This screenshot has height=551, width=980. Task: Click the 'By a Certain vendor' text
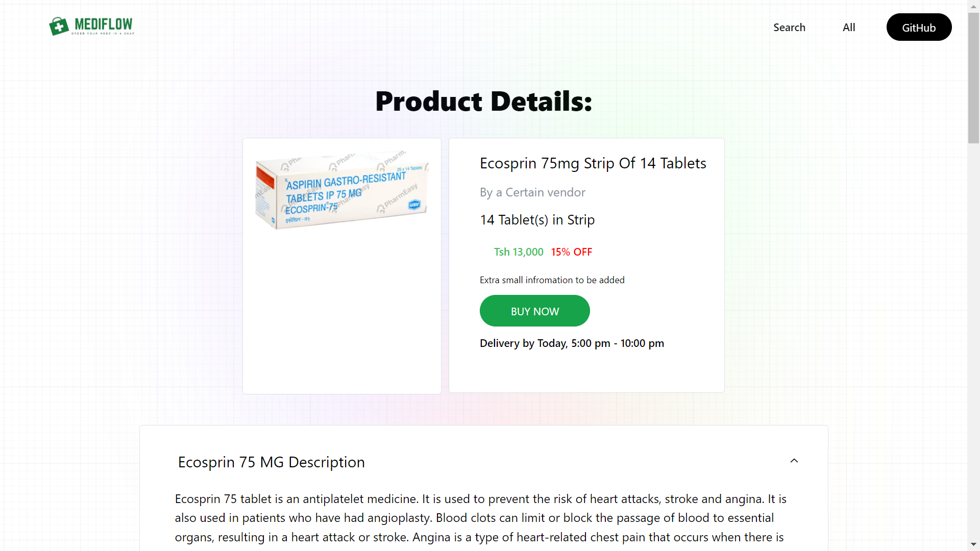tap(532, 192)
